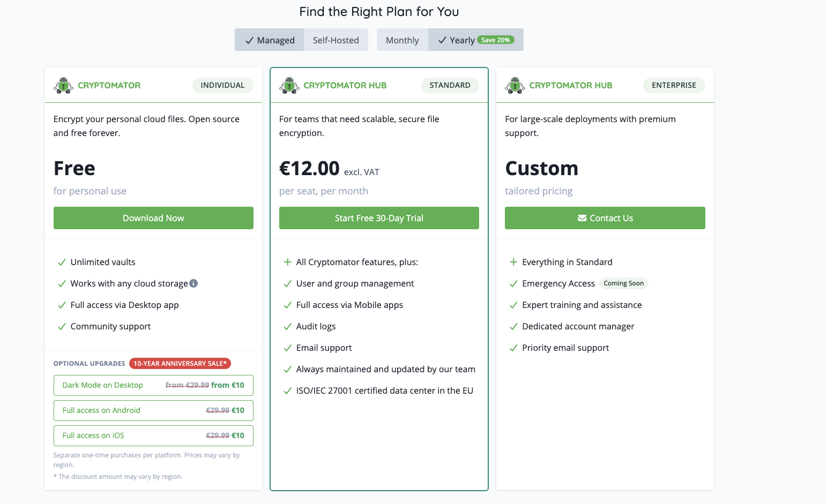Viewport: 827px width, 504px height.
Task: Click the plus icon before All Cryptomator features
Action: click(287, 262)
